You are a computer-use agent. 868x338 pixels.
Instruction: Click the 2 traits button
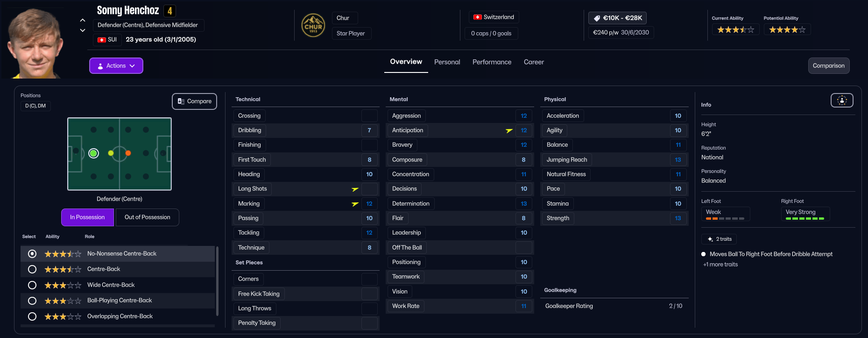pos(719,239)
